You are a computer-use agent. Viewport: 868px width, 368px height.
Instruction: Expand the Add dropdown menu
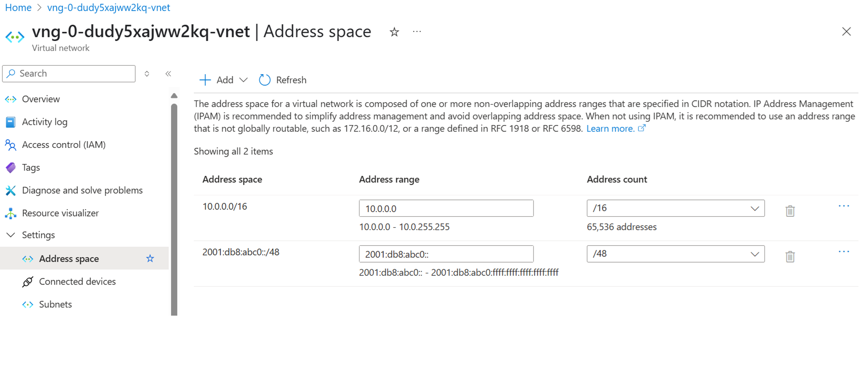point(243,80)
